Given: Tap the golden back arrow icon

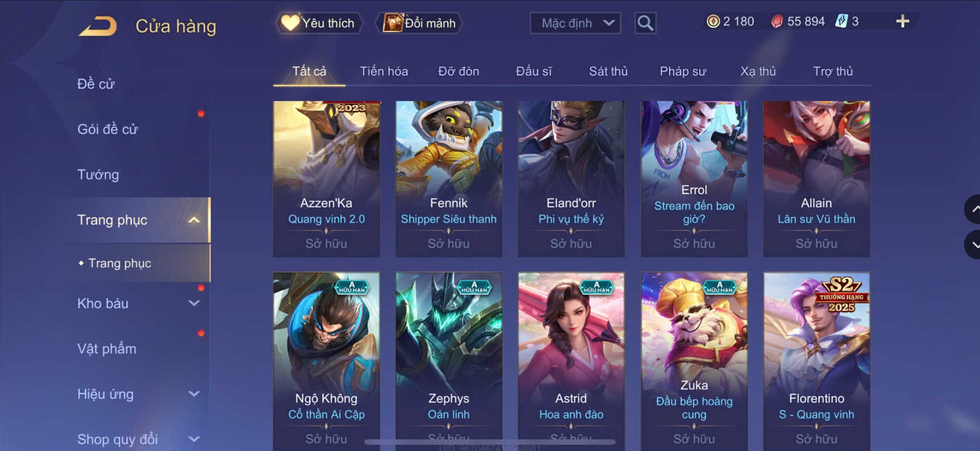Looking at the screenshot, I should (98, 26).
